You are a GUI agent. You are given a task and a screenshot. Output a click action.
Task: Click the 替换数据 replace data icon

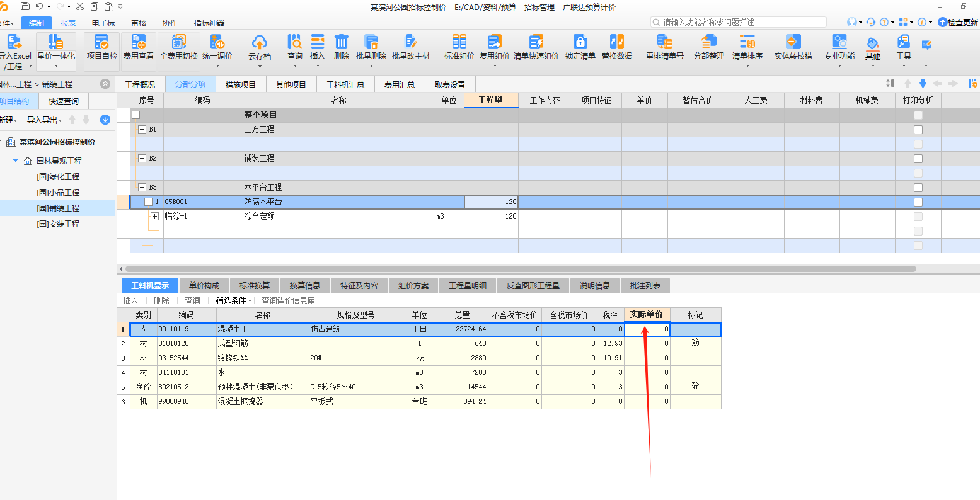tap(616, 42)
